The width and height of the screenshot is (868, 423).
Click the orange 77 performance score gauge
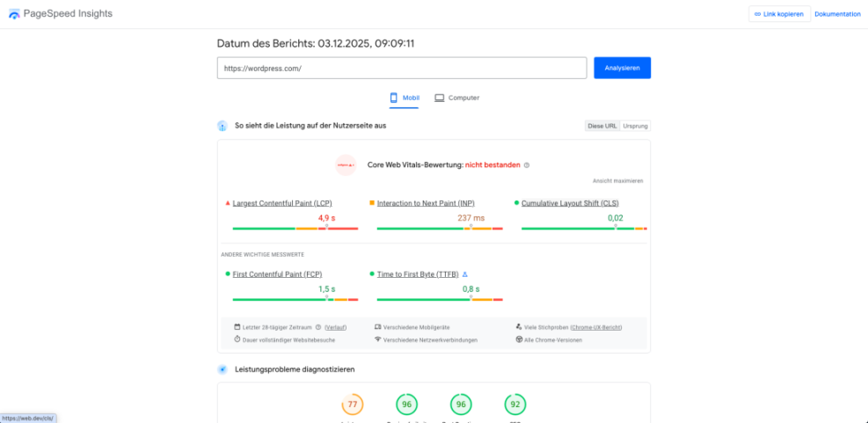pos(353,405)
